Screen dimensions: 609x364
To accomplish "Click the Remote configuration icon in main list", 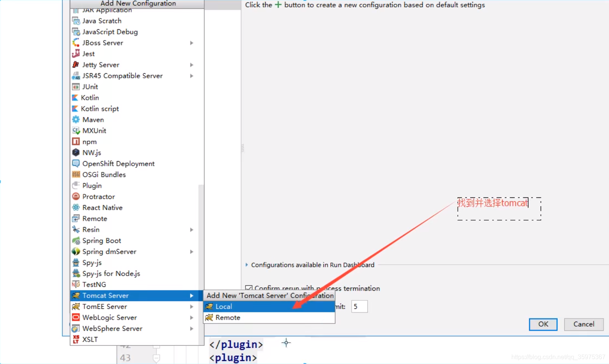I will point(76,219).
